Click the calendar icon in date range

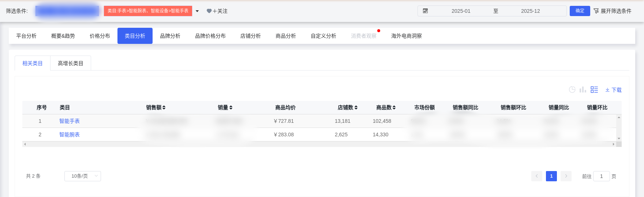click(x=425, y=11)
